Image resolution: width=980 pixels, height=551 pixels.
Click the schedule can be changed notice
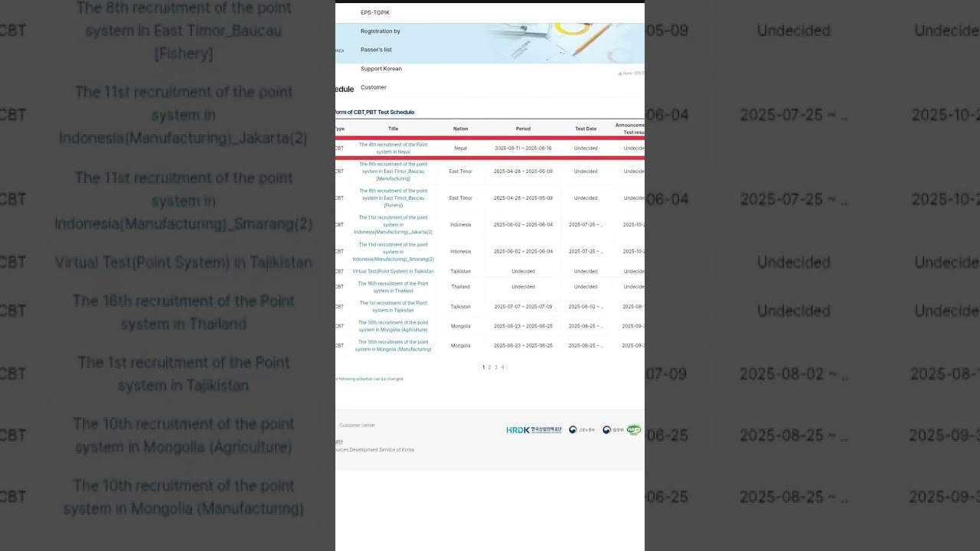(370, 379)
